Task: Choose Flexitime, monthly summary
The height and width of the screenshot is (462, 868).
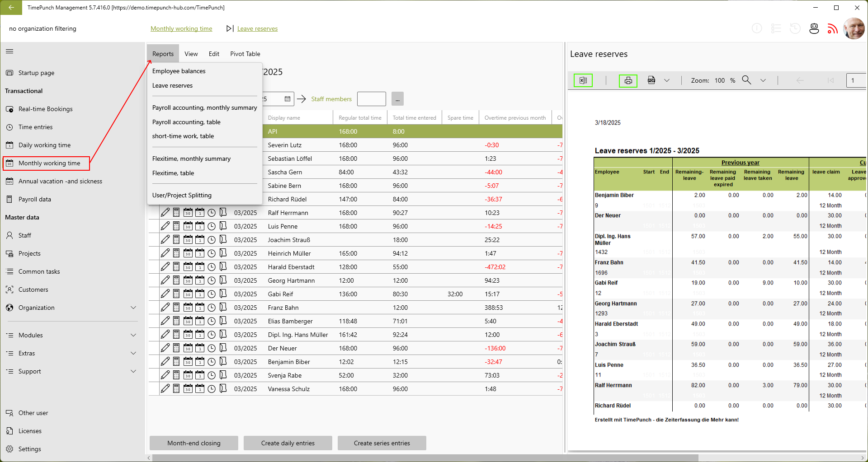Action: coord(191,159)
